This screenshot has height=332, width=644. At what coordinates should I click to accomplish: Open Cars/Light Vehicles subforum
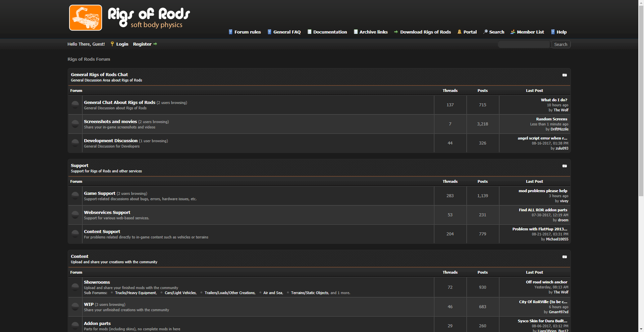click(x=180, y=293)
